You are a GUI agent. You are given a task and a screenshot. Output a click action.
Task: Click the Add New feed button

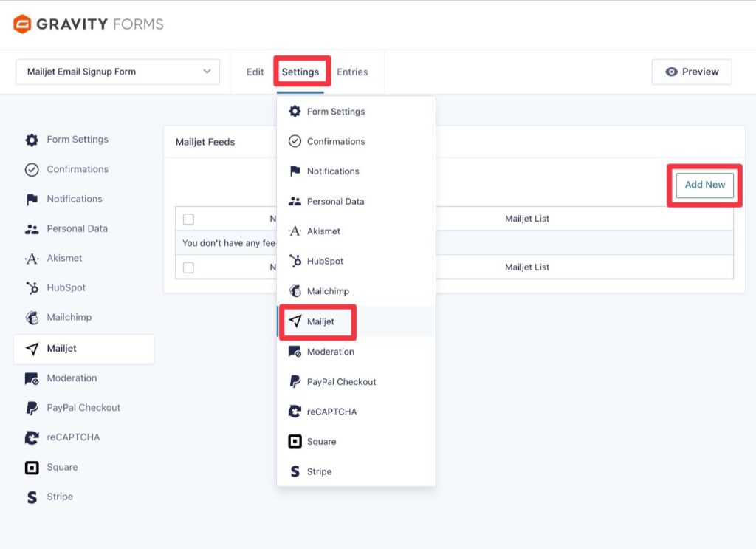(x=705, y=185)
